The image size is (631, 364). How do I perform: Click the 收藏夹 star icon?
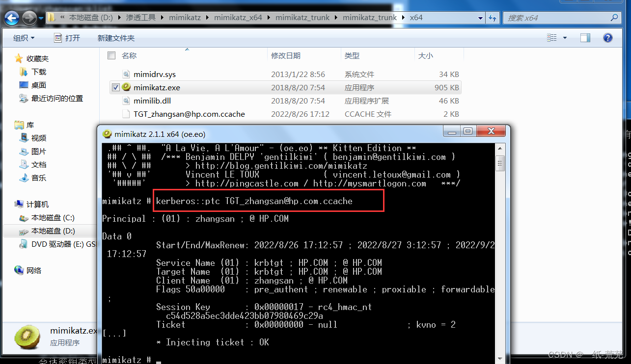pos(19,58)
